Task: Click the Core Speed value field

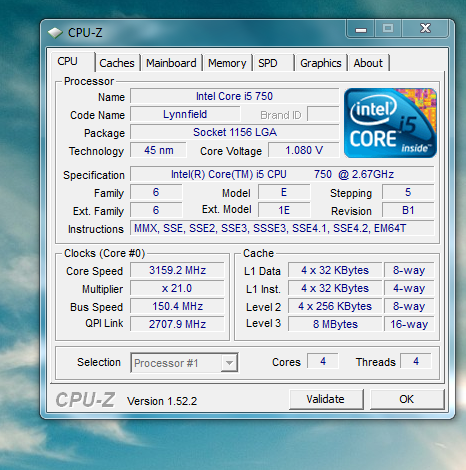Action: click(x=177, y=270)
